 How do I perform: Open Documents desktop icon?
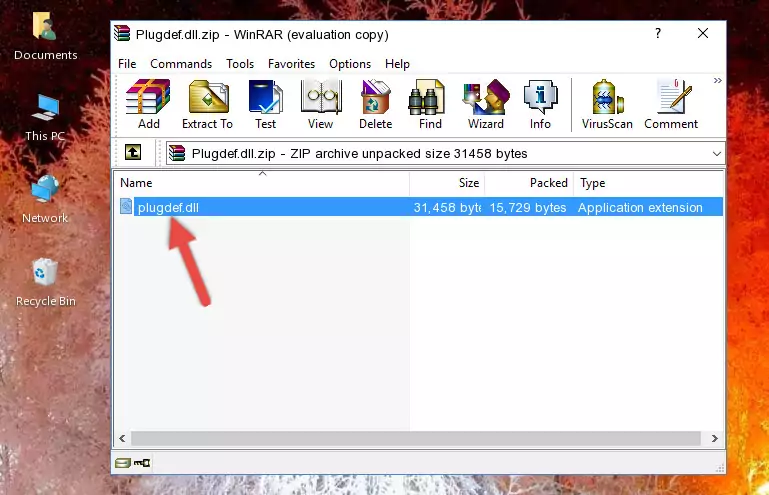[x=45, y=37]
